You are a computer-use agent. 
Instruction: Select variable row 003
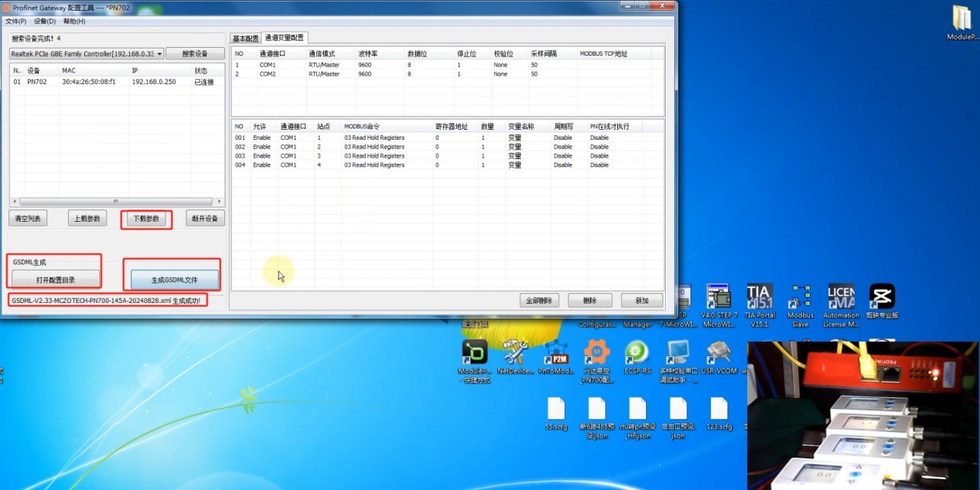tap(447, 156)
